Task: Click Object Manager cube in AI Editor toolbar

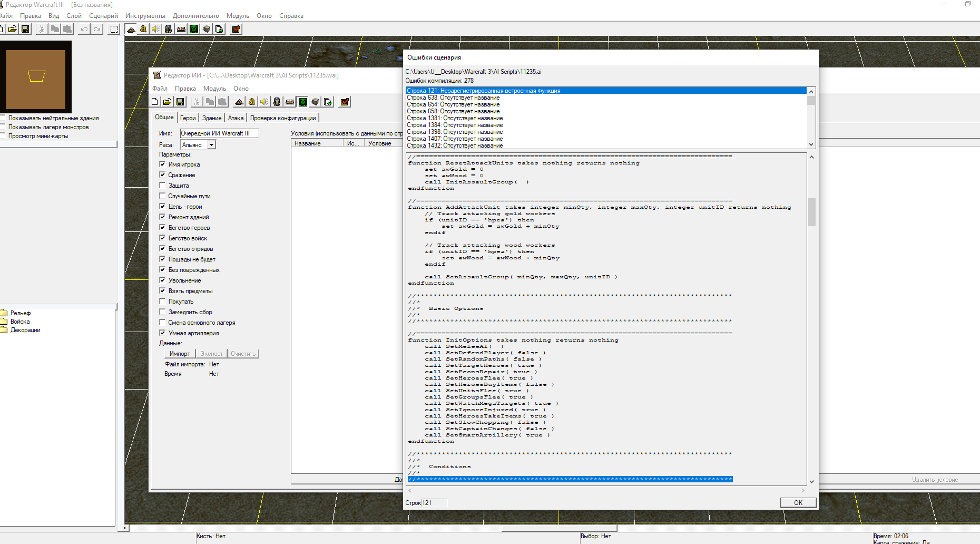Action: pos(315,102)
